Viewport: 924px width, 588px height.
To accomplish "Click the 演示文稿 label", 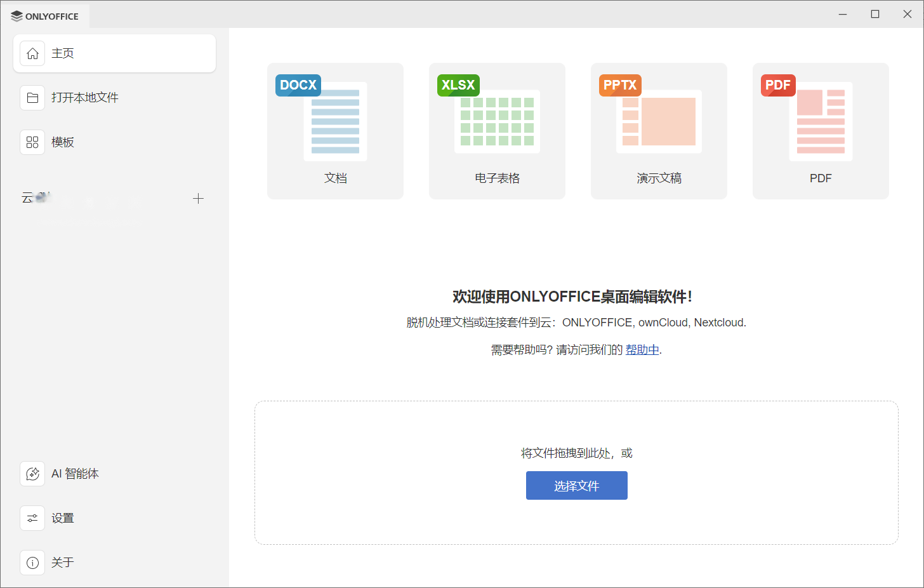I will (x=659, y=178).
